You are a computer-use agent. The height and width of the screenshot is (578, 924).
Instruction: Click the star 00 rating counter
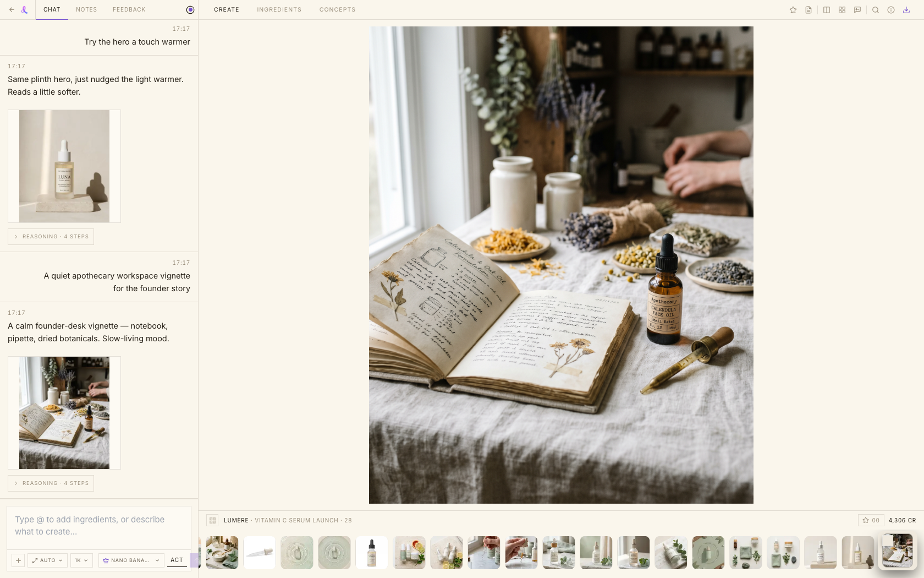tap(871, 520)
